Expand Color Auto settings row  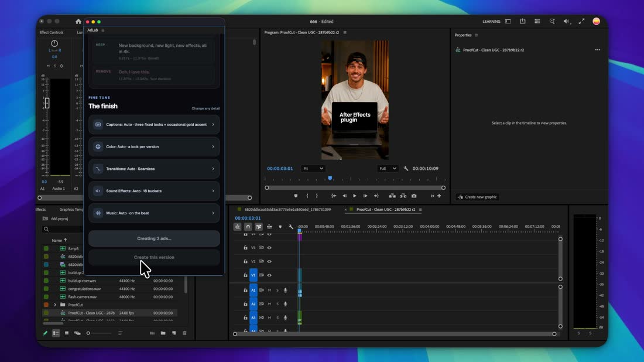point(154,146)
